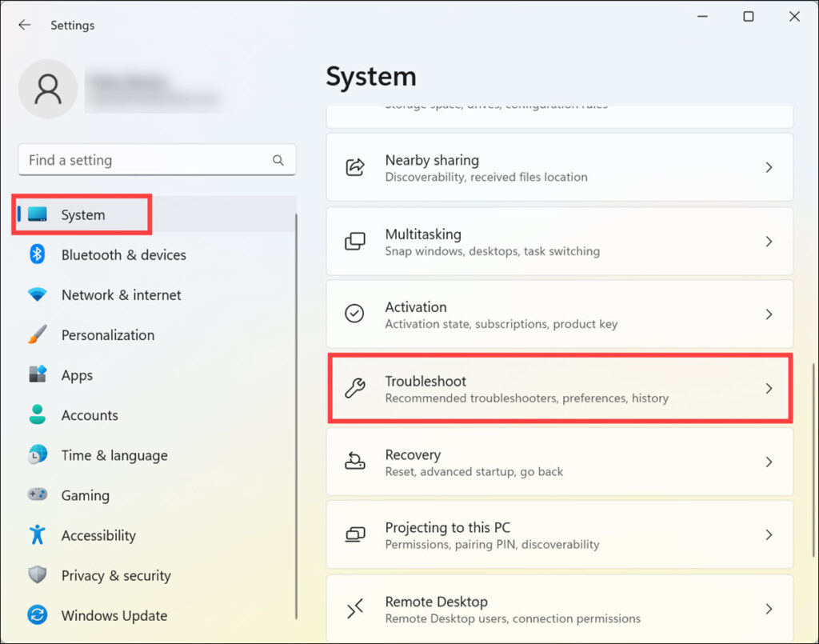Select the Apps icon in the sidebar

(x=38, y=374)
